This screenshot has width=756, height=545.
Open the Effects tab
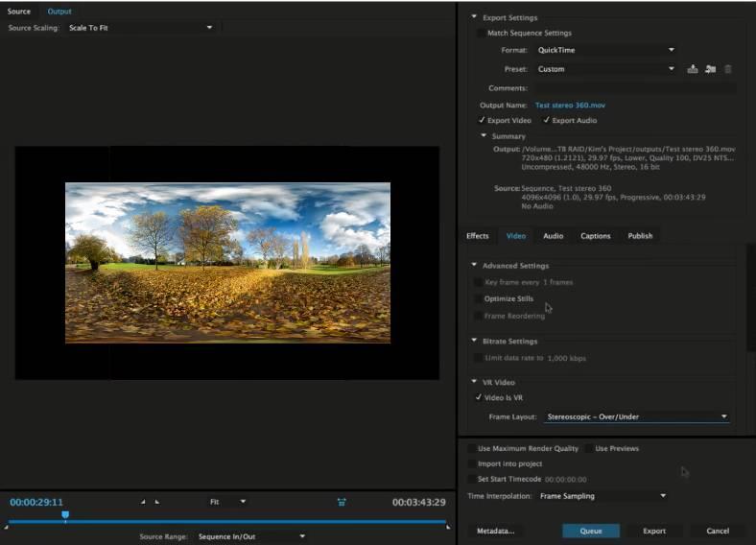[478, 236]
